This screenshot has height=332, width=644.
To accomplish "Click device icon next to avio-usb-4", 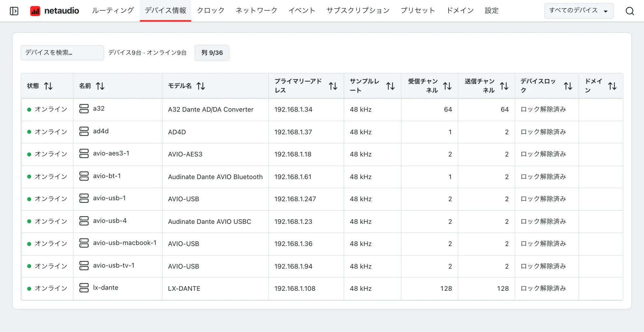I will pyautogui.click(x=84, y=221).
